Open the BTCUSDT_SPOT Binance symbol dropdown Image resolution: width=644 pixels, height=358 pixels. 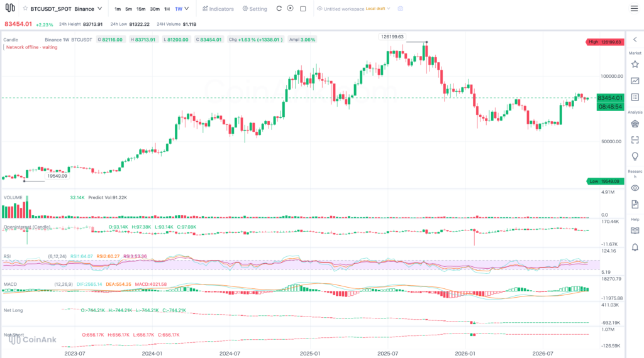(x=65, y=9)
